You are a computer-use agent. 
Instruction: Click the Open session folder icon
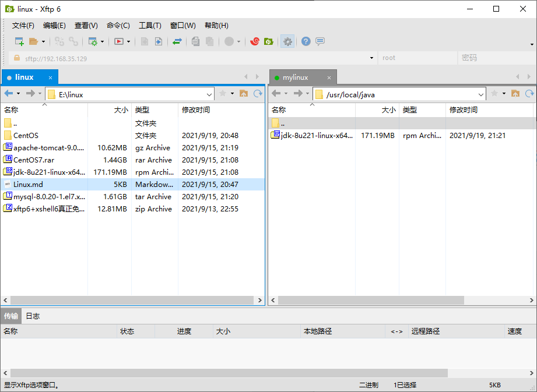[x=33, y=41]
